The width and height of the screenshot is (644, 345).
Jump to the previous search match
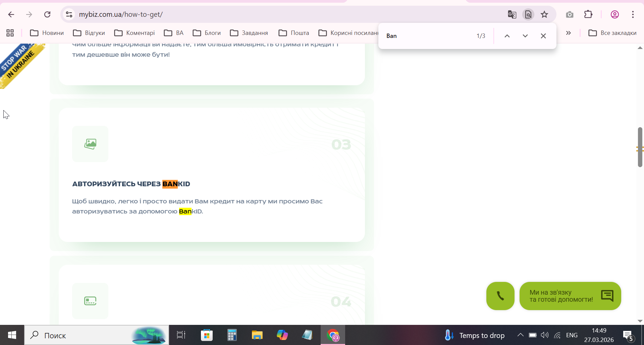507,36
